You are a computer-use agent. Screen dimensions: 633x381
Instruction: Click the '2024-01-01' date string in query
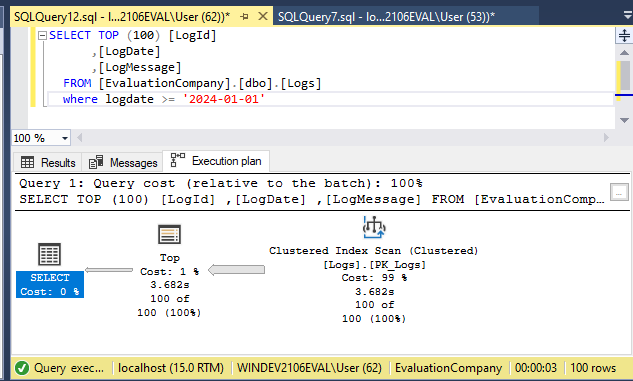[x=224, y=99]
